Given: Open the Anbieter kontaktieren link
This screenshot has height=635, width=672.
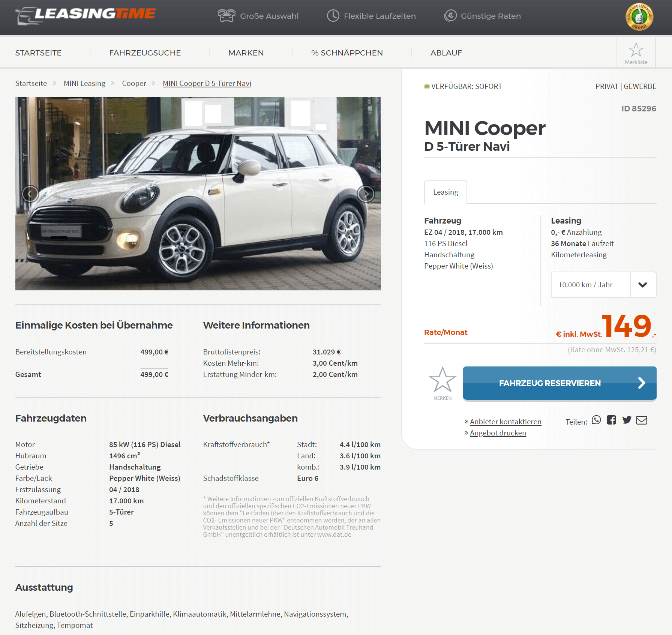Looking at the screenshot, I should pos(505,422).
